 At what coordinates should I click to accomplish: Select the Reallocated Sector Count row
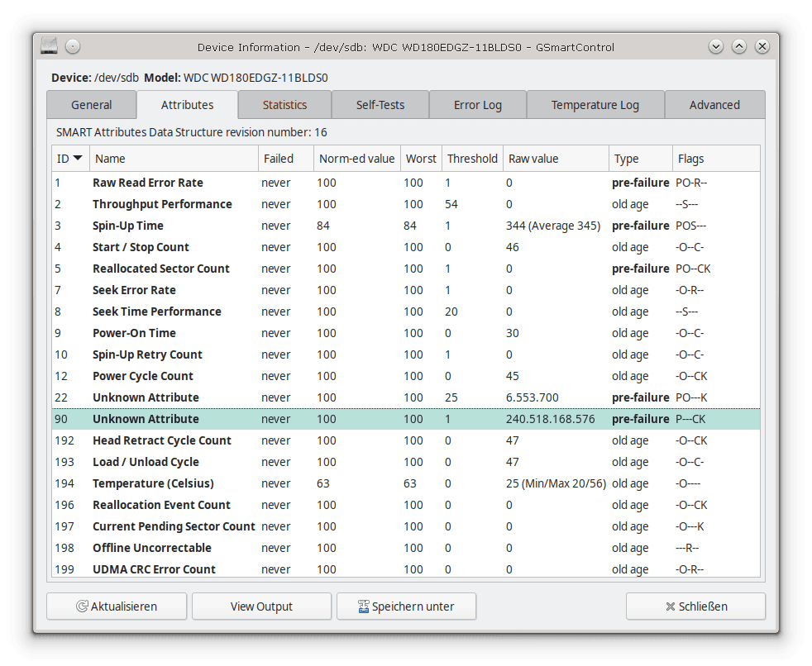click(406, 269)
